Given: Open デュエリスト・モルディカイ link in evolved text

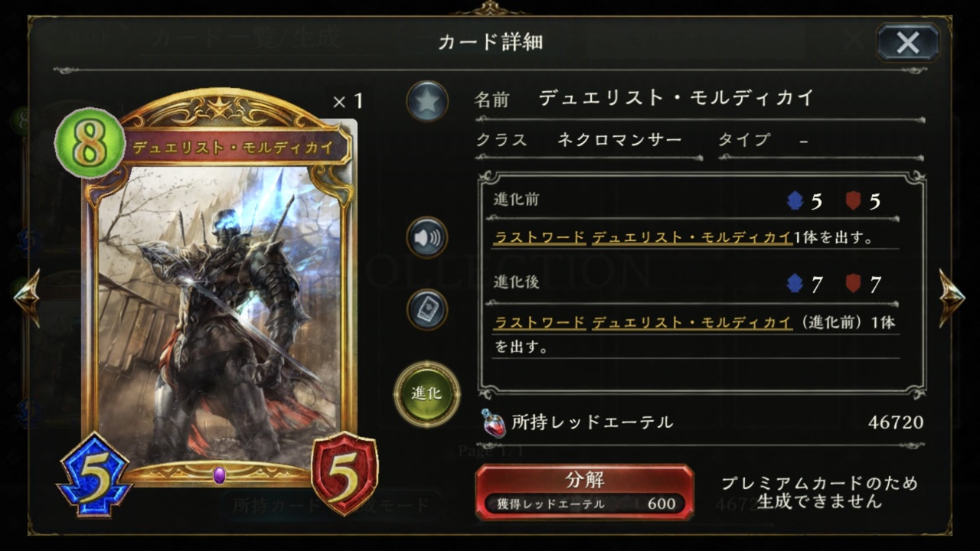Looking at the screenshot, I should (692, 322).
